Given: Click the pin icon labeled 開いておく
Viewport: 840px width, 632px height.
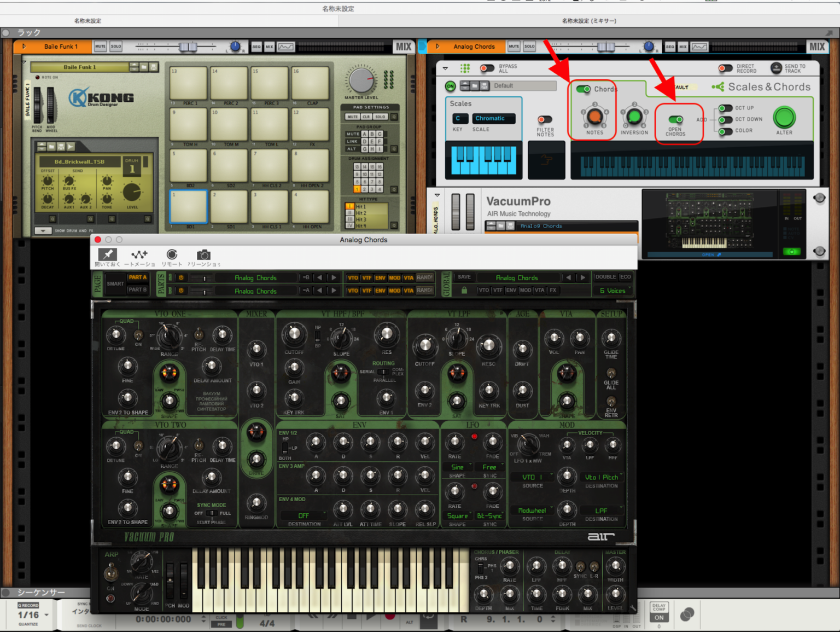Looking at the screenshot, I should [x=107, y=254].
